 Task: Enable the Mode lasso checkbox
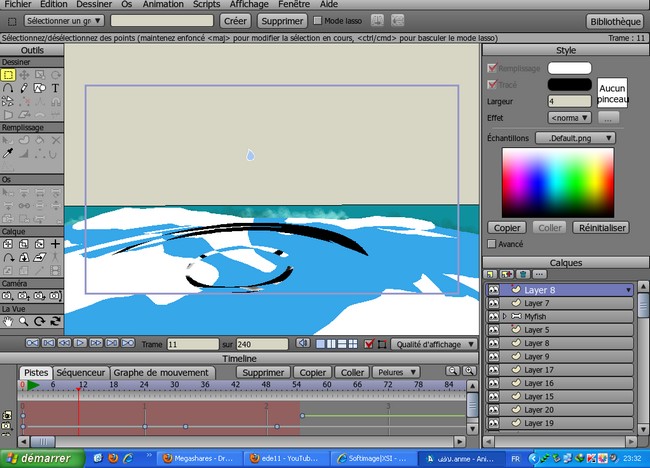click(318, 20)
